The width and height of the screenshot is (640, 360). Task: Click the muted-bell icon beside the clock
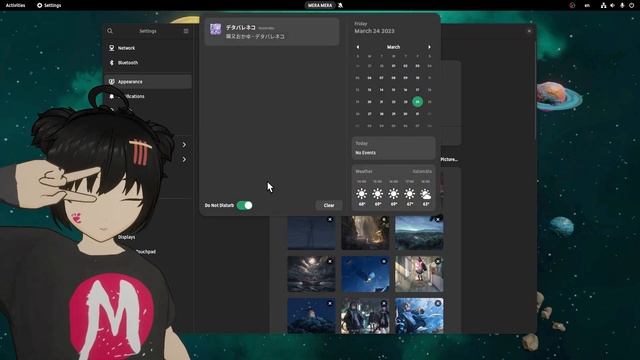[340, 5]
